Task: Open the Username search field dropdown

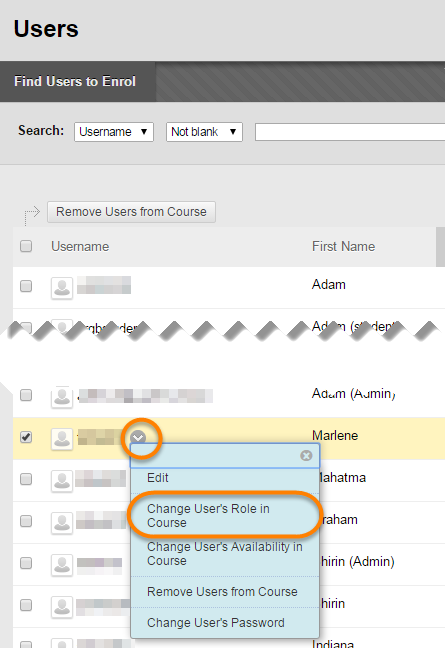Action: (114, 132)
